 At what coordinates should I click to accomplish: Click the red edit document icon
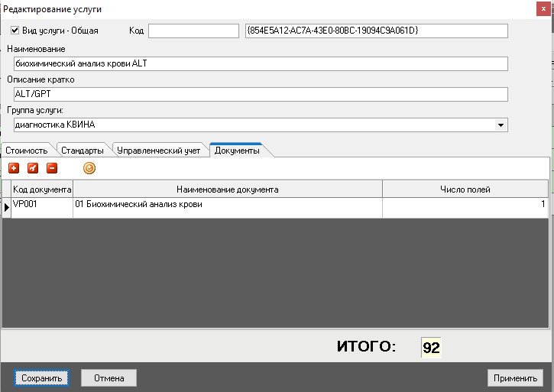click(33, 168)
